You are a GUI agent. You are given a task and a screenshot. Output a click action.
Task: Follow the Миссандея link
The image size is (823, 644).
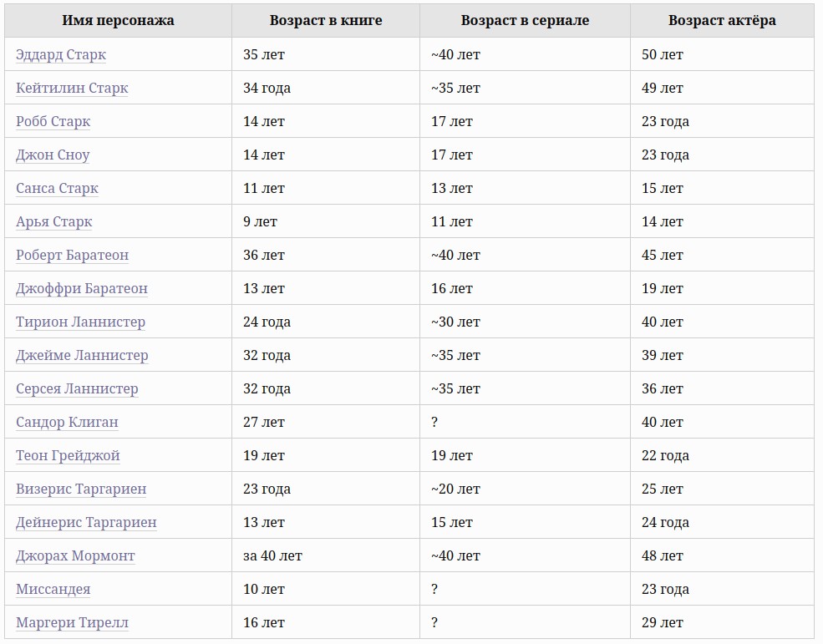coord(53,590)
